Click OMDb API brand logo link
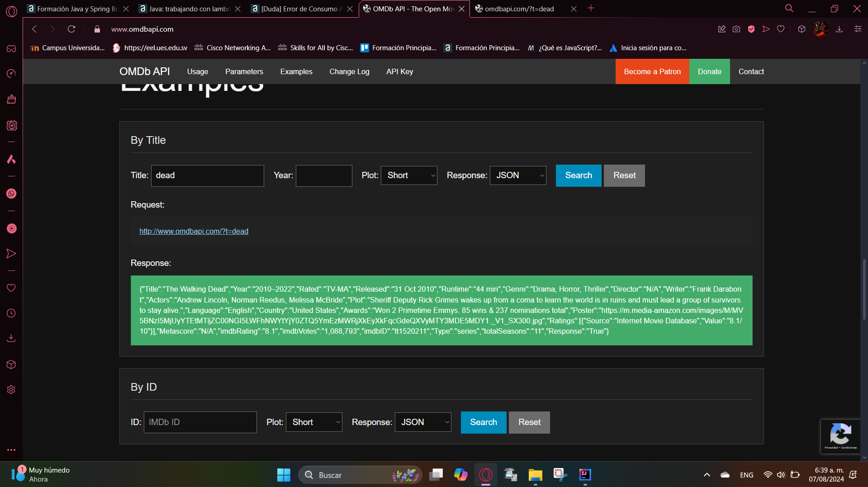The width and height of the screenshot is (868, 487). [x=145, y=71]
